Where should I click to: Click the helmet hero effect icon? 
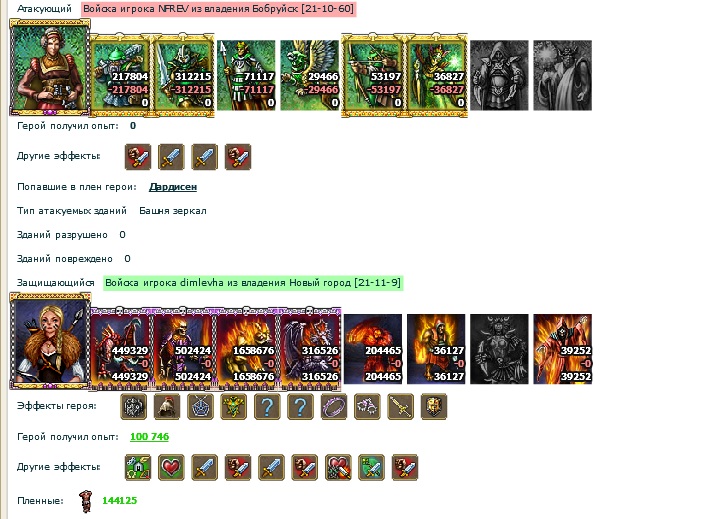(x=167, y=406)
